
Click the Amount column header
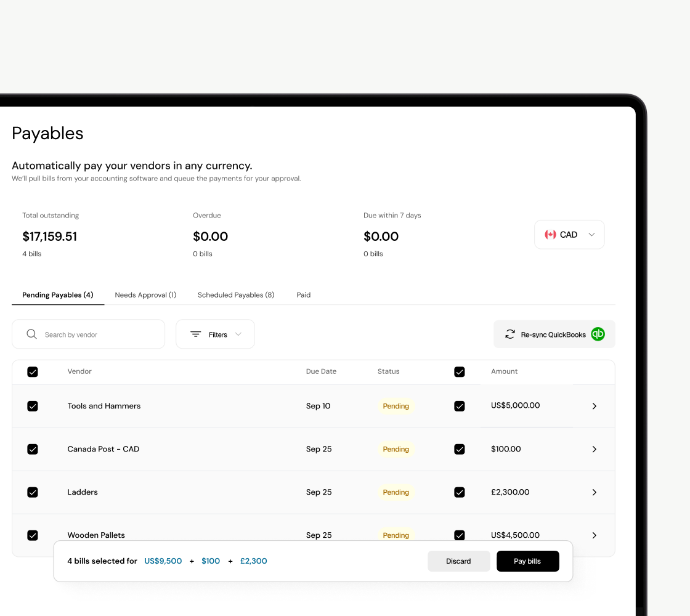[505, 371]
